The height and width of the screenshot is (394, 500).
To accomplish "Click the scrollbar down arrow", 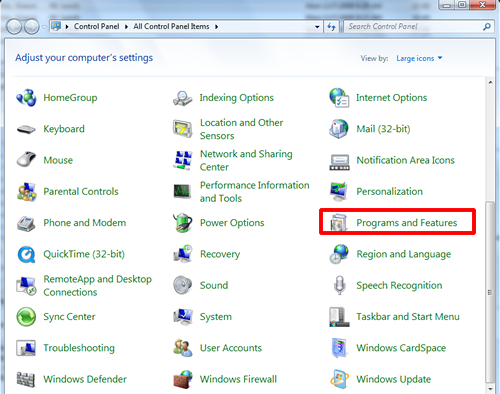I will point(490,389).
